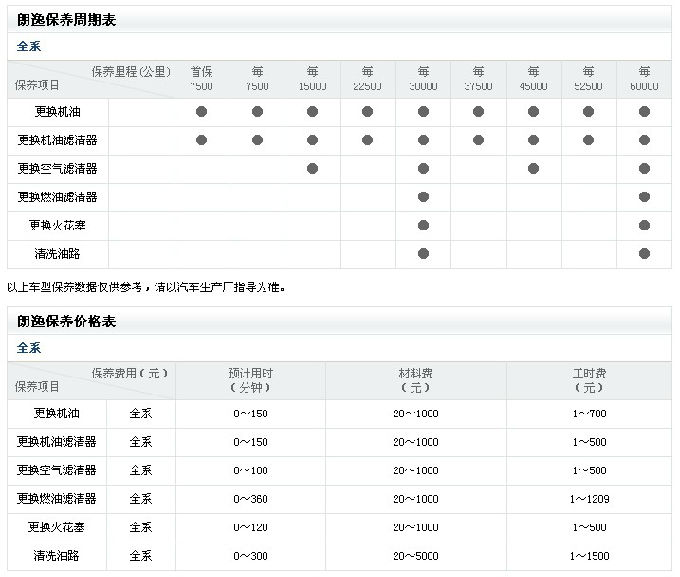Click the 更换空气滤清器 dot under 每 60000
The height and width of the screenshot is (577, 680).
coord(644,168)
